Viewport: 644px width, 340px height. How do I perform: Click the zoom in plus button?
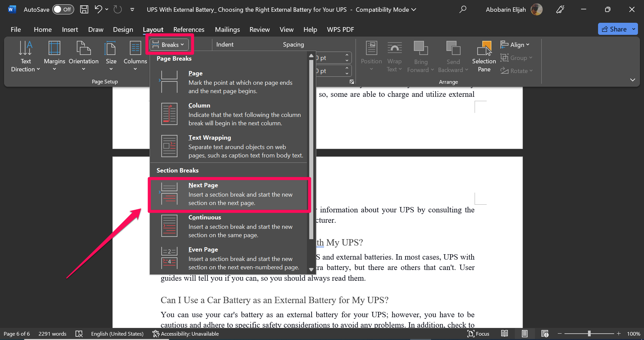click(x=619, y=334)
